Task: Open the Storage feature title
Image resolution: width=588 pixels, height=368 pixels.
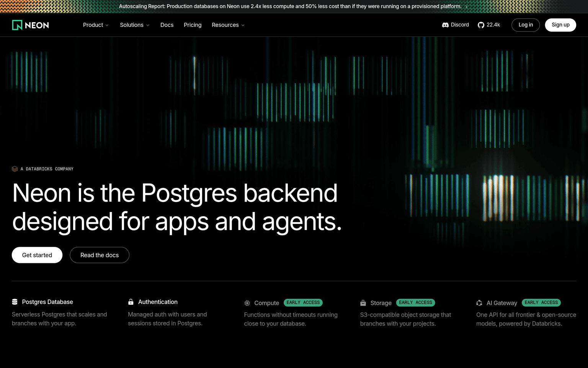Action: click(x=381, y=303)
